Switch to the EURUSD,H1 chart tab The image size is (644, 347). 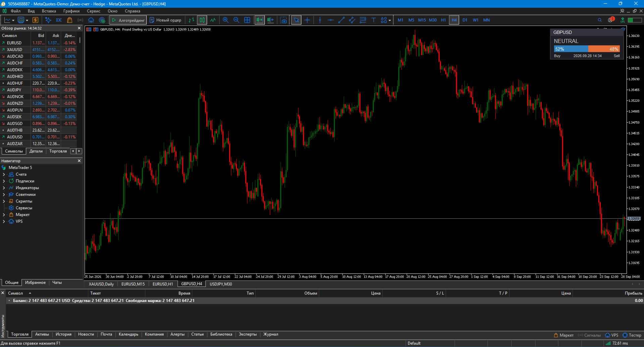pos(163,284)
